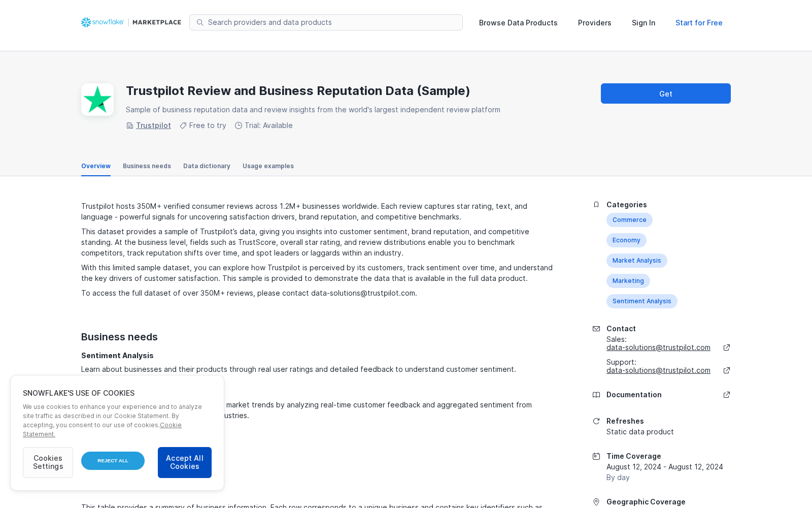Click Accept All Cookies button
The image size is (812, 508).
click(185, 462)
